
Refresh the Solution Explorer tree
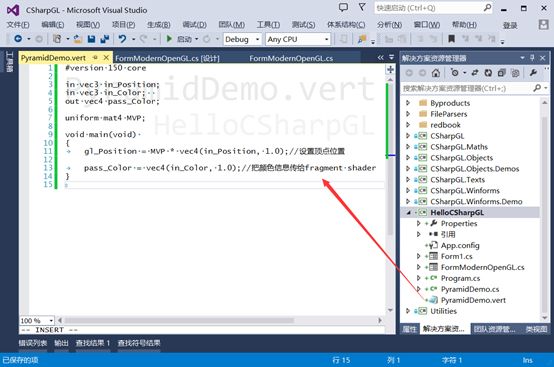click(x=488, y=73)
